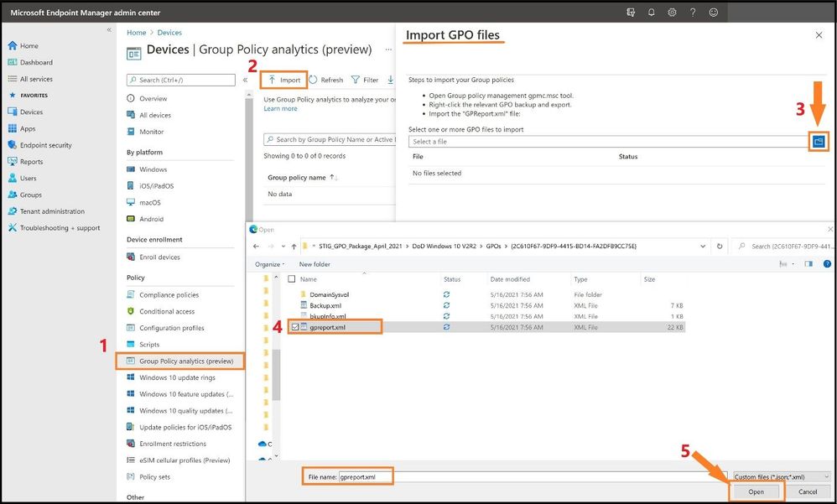Screen dimensions: 837x504
Task: Open Apps in left navigation
Action: (28, 128)
